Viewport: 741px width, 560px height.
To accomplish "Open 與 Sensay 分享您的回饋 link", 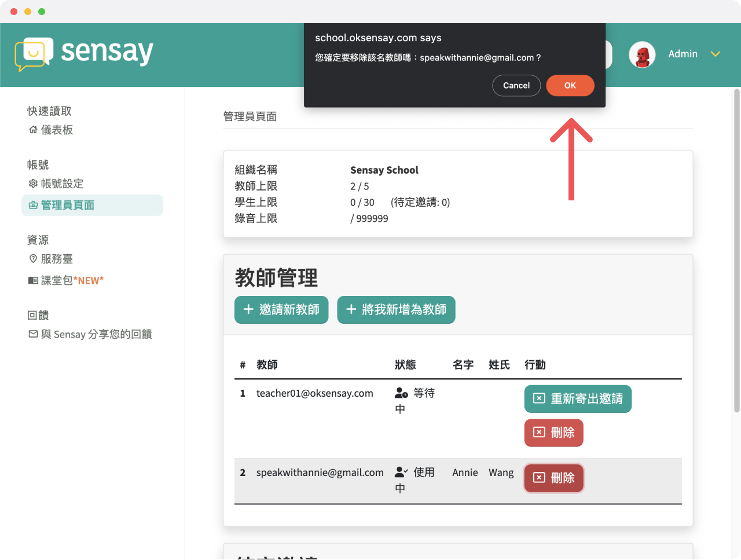I will [x=90, y=334].
